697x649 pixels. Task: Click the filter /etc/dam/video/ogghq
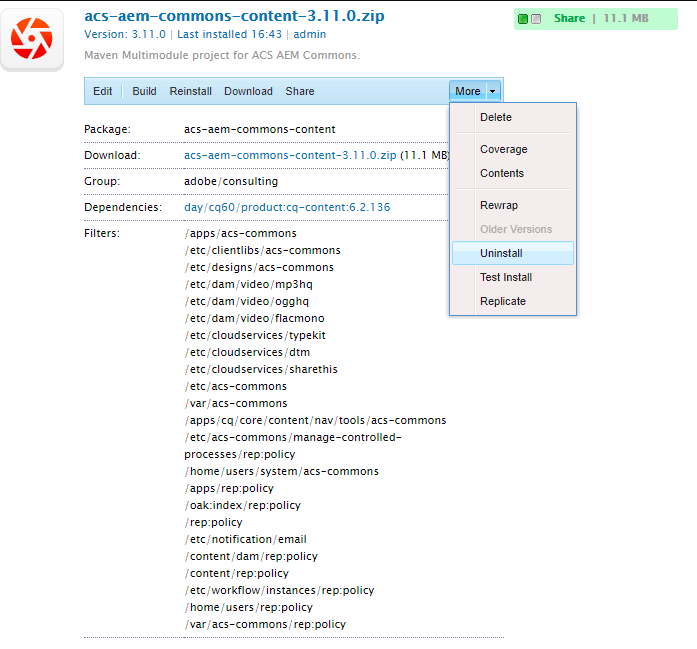click(x=247, y=301)
